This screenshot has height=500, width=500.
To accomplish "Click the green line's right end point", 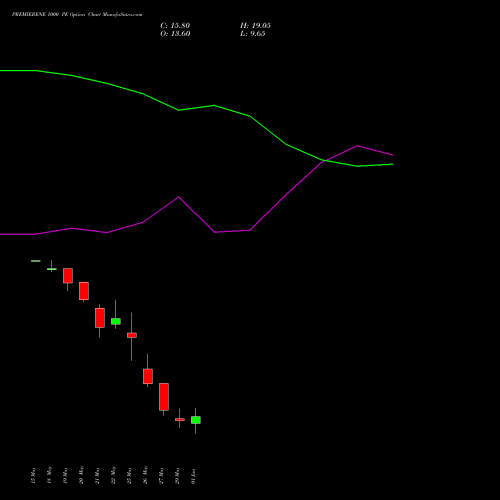I will [x=393, y=164].
